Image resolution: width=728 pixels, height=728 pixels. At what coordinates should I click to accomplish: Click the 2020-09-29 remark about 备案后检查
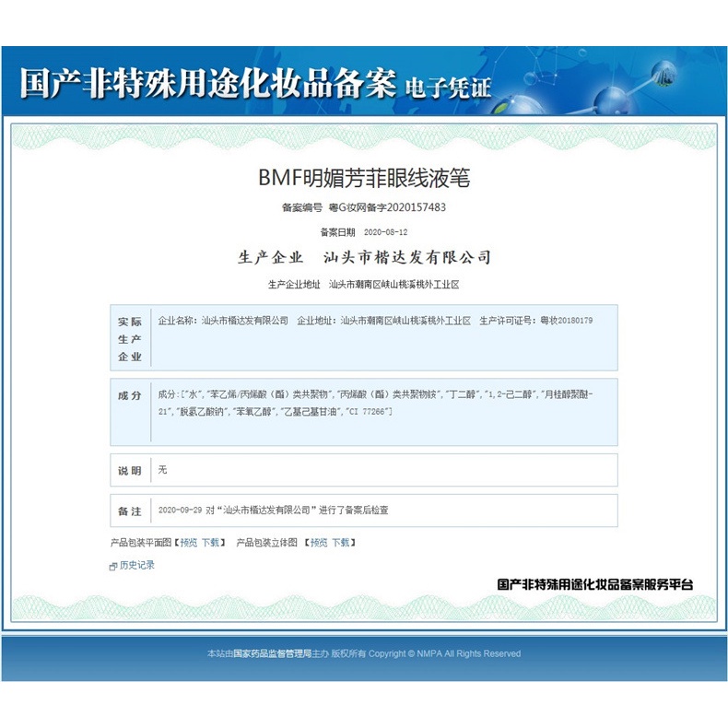[273, 510]
